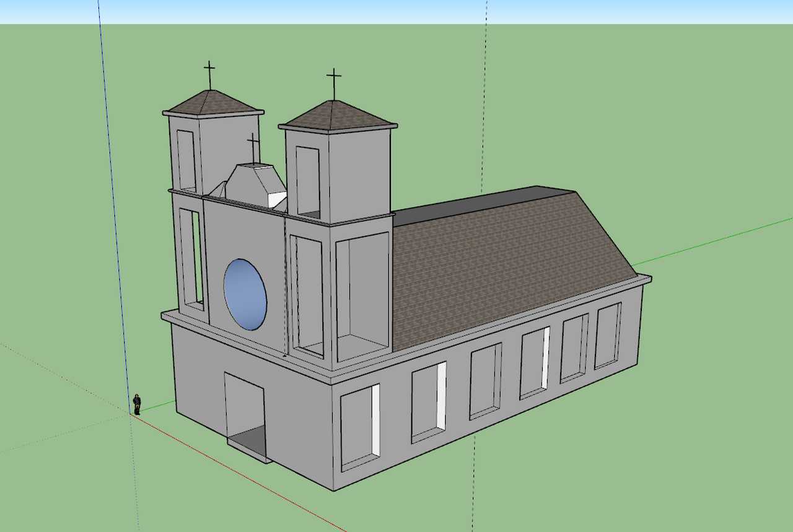Select the white cupola between the towers

tap(255, 185)
